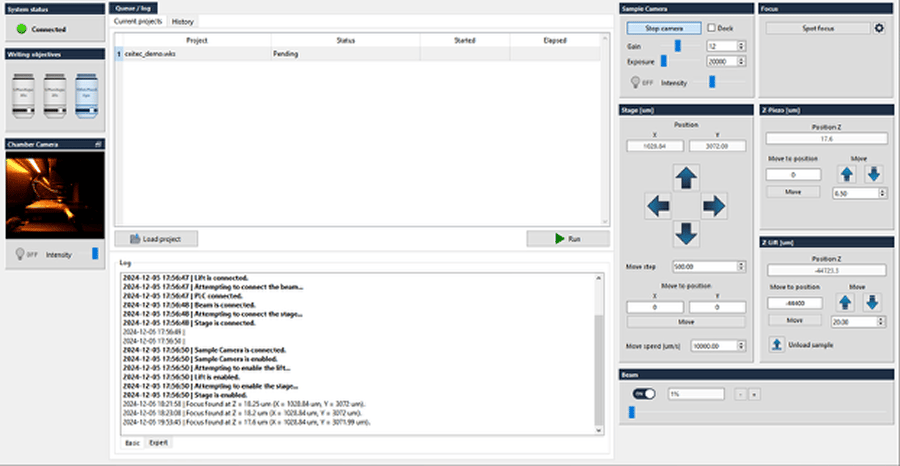The image size is (900, 466).
Task: Click the Z-Piezo Move button
Action: coord(793,192)
